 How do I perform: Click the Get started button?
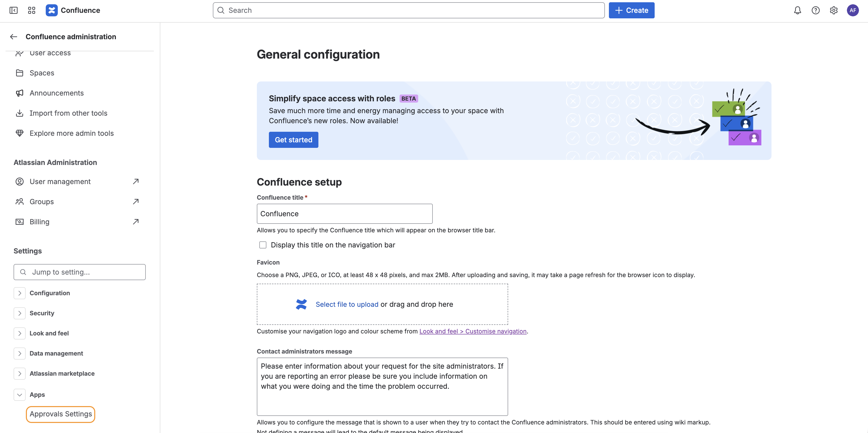coord(293,140)
